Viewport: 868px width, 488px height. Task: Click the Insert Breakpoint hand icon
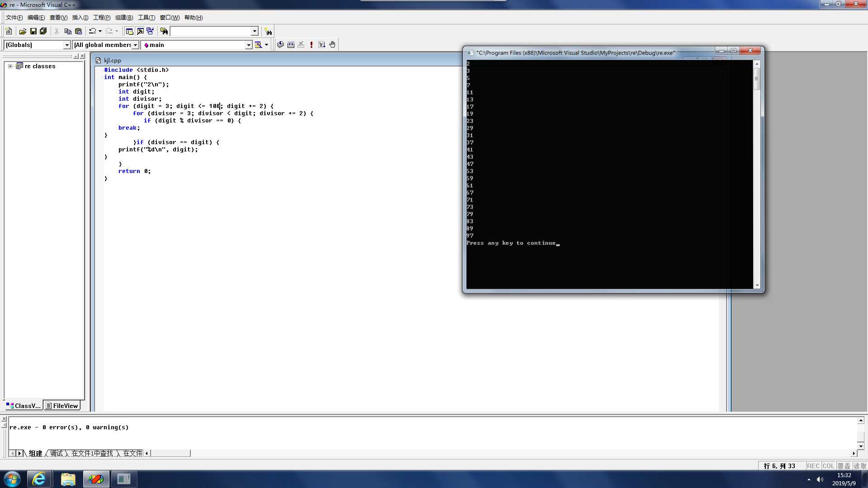pyautogui.click(x=332, y=45)
